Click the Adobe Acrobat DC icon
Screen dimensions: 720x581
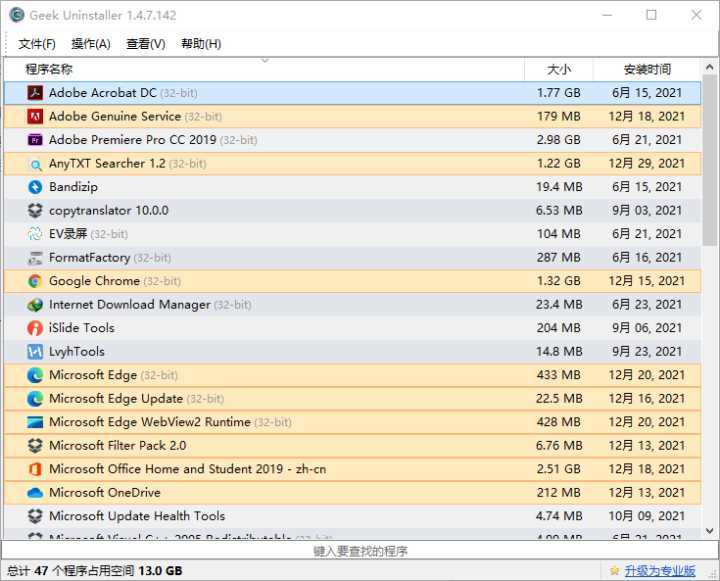coord(35,93)
